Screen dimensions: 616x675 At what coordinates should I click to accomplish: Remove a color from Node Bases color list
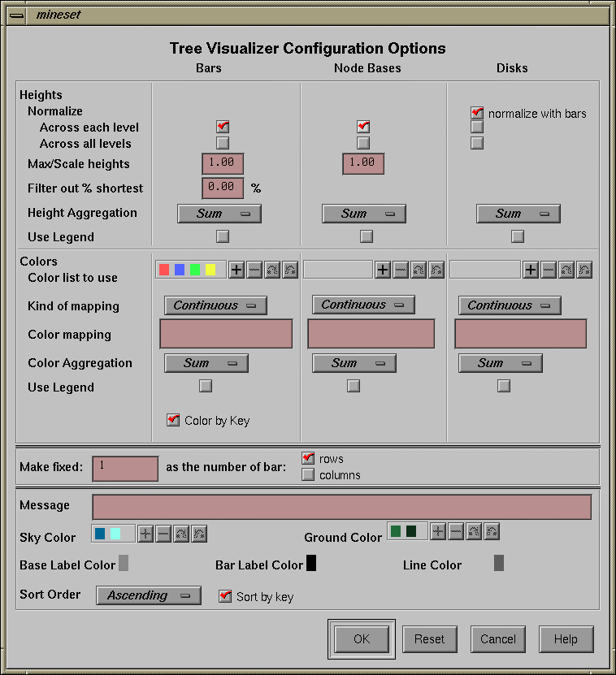pyautogui.click(x=401, y=270)
